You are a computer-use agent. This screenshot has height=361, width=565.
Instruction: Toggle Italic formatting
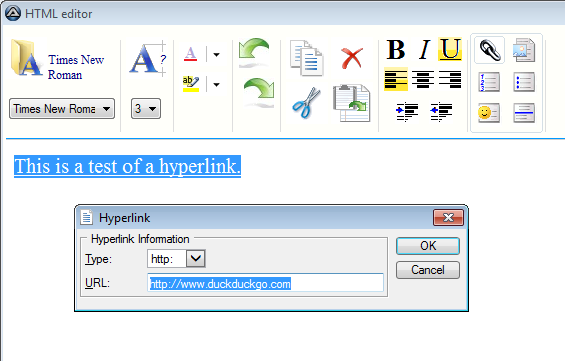(424, 49)
